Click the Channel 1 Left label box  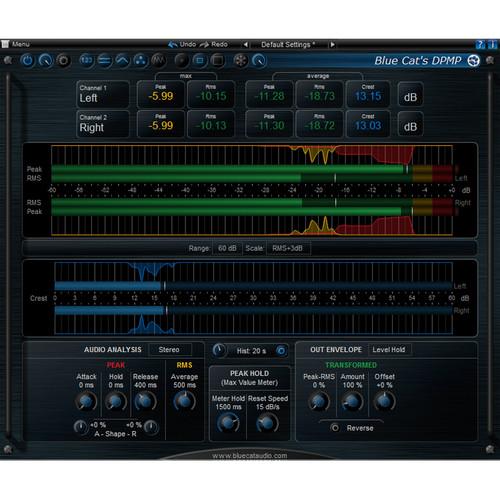[x=103, y=94]
